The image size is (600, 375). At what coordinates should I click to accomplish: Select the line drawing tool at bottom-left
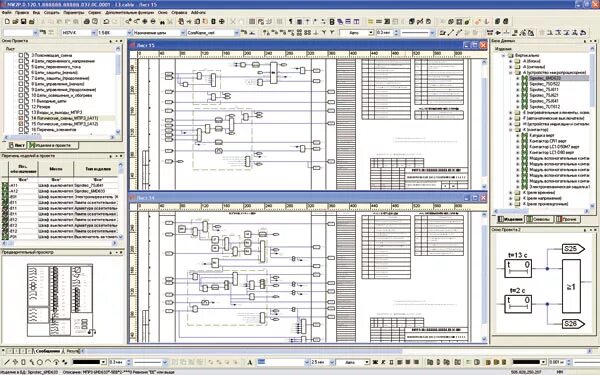pyautogui.click(x=7, y=362)
